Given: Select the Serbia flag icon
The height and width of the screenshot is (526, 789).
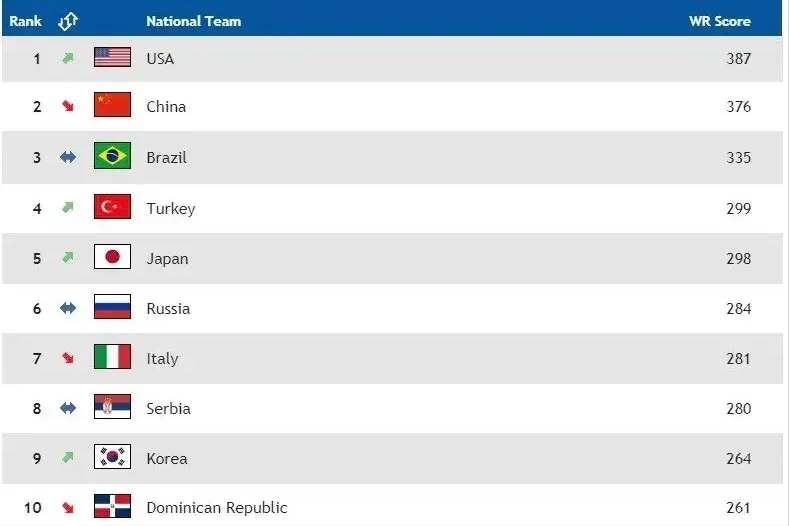Looking at the screenshot, I should [x=112, y=408].
